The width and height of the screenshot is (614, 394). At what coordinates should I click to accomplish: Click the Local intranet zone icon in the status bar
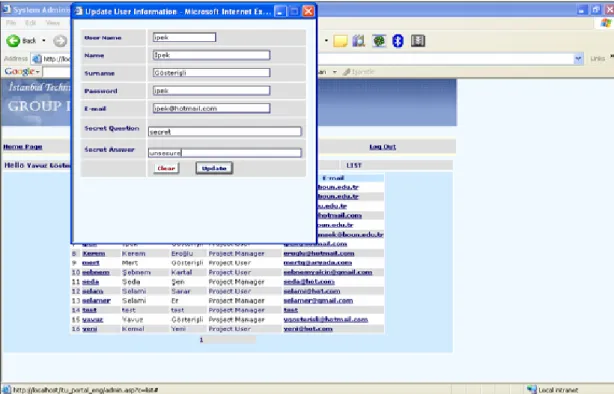531,389
